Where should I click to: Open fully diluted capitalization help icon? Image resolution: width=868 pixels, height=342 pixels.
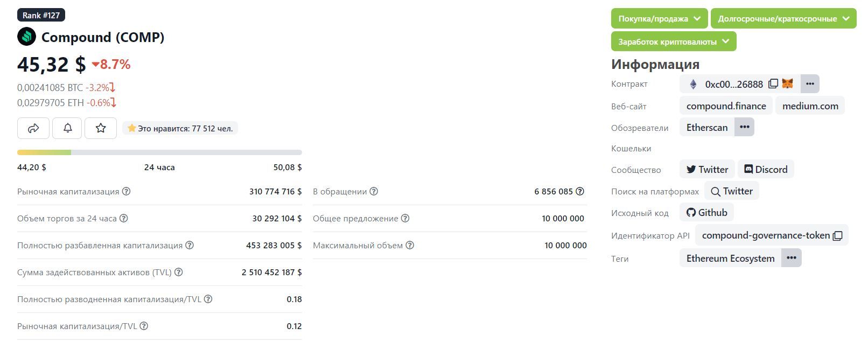190,245
